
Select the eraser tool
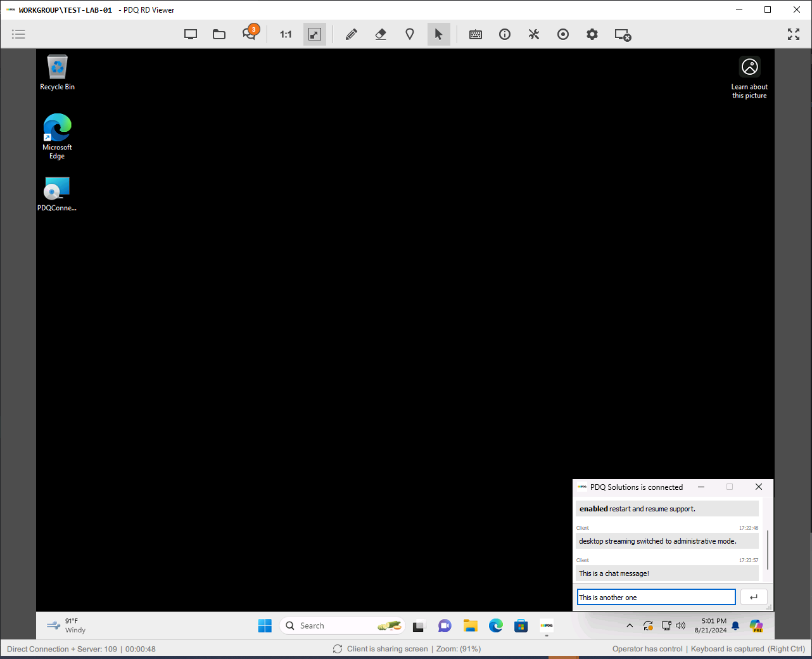pyautogui.click(x=381, y=34)
